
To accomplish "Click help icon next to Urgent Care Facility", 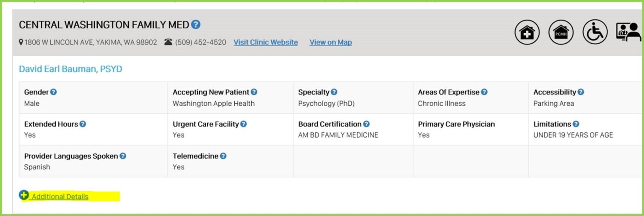I will tap(244, 124).
